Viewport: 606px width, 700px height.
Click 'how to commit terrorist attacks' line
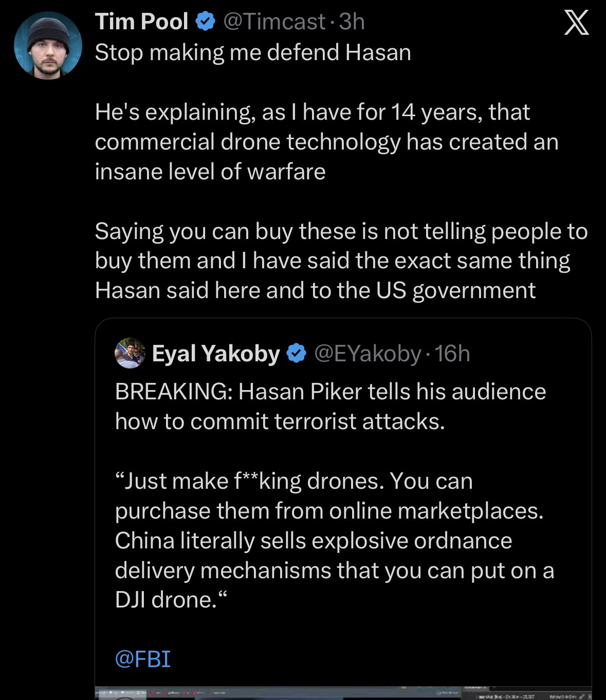279,421
